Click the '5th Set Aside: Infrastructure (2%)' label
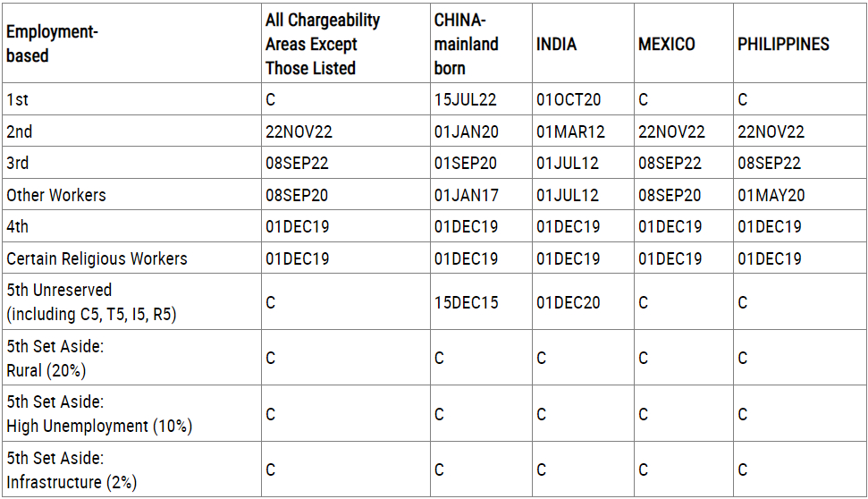The image size is (868, 499). tap(72, 469)
